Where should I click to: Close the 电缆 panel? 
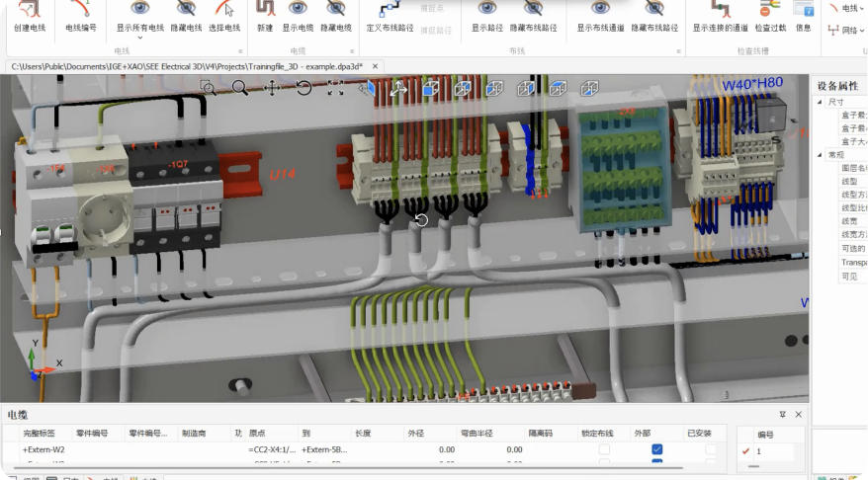coord(798,414)
